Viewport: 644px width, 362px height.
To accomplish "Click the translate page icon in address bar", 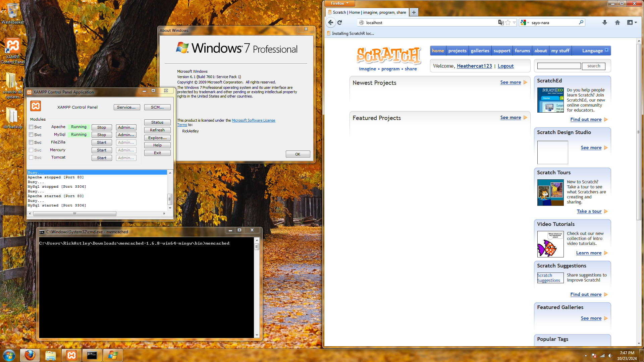I will (501, 22).
